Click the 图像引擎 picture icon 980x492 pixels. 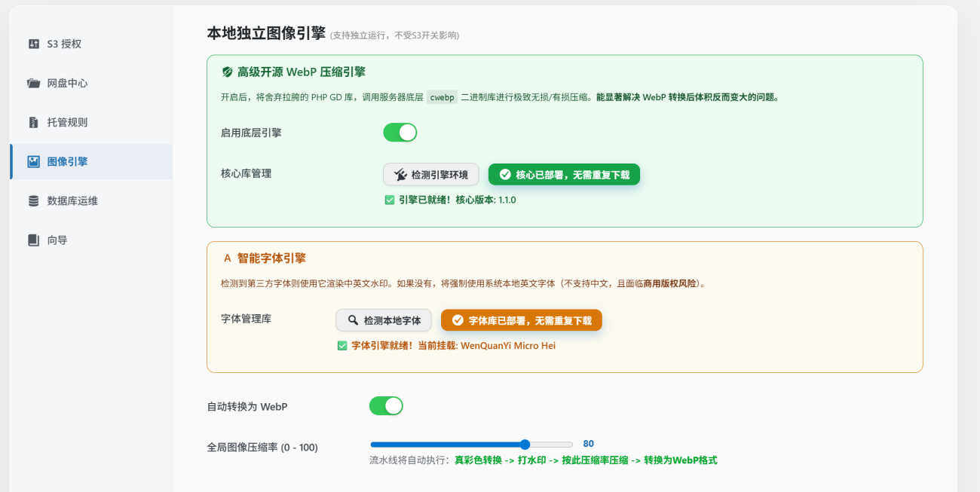[x=33, y=161]
